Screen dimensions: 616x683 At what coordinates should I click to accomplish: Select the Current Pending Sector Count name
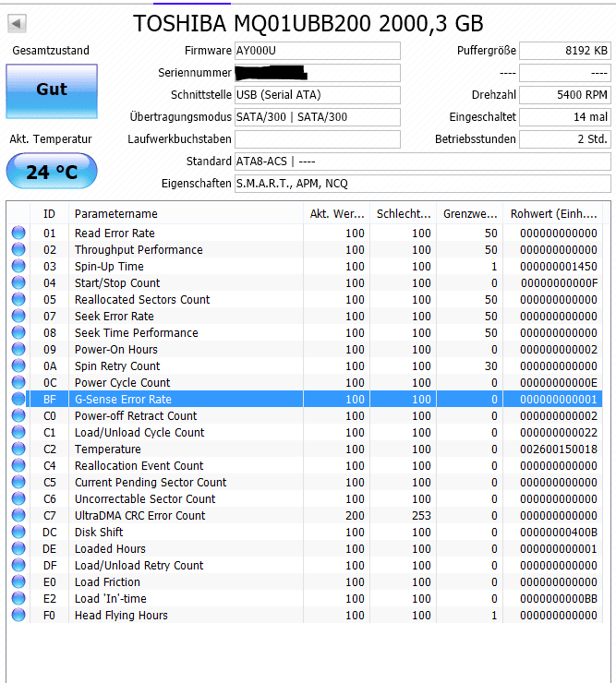(x=151, y=482)
